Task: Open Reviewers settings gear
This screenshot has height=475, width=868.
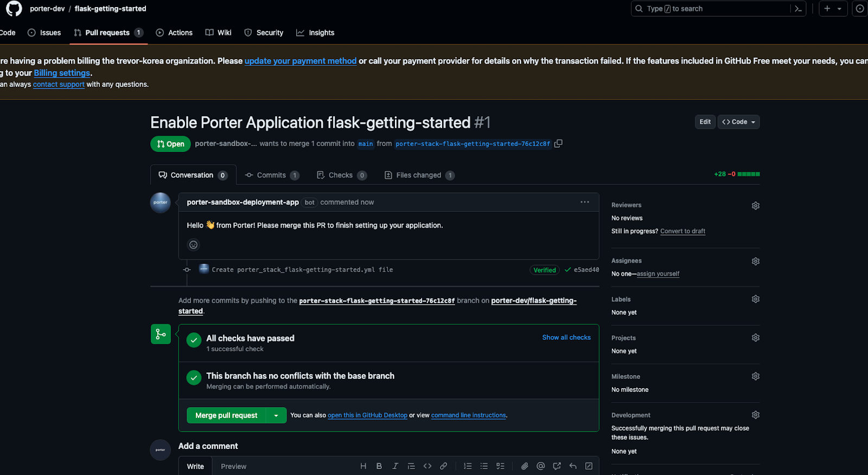Action: coord(755,206)
